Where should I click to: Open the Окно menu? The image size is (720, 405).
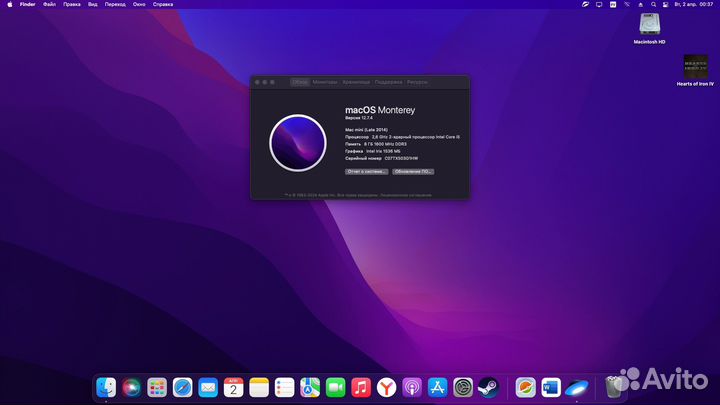[139, 4]
